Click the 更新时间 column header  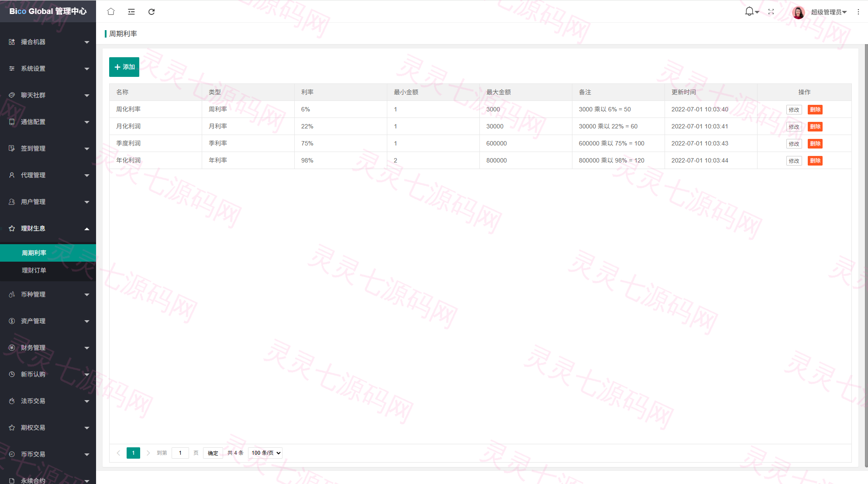[x=711, y=92]
